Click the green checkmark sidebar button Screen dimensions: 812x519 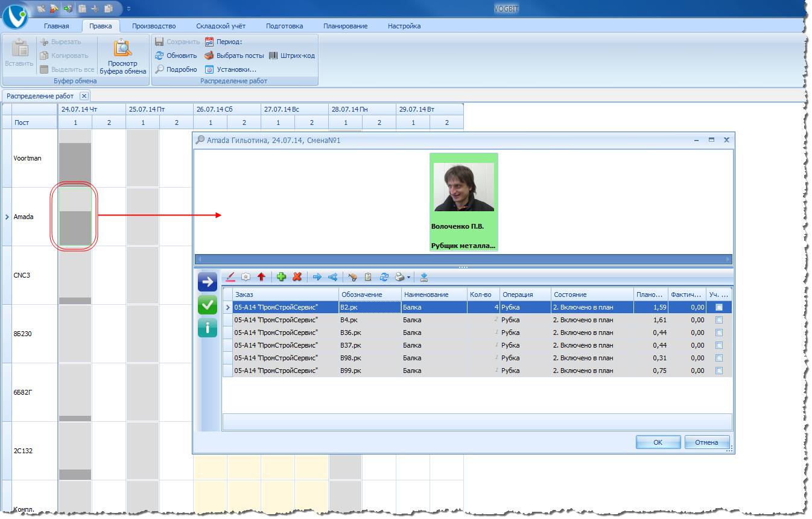point(208,305)
